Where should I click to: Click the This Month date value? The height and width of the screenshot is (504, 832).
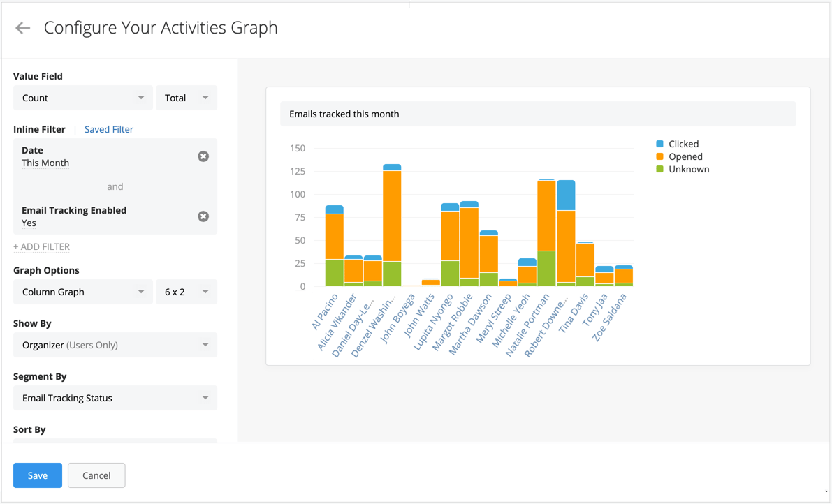coord(45,163)
